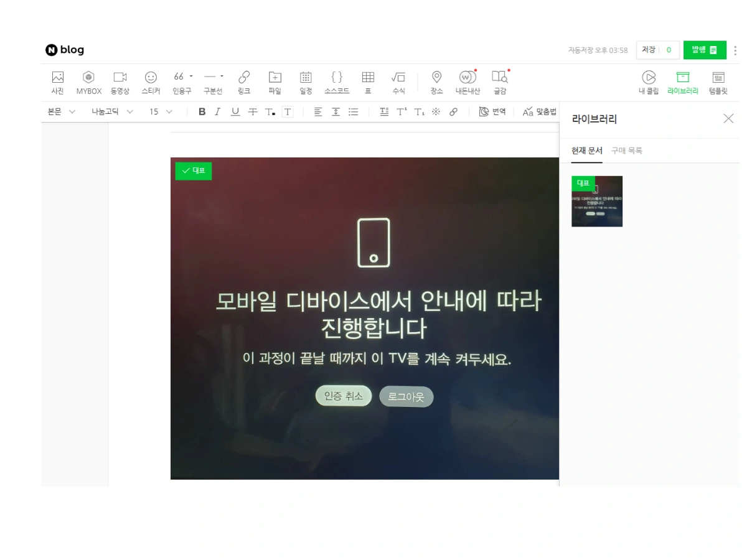Save the draft with the 저장 button
Image resolution: width=747 pixels, height=560 pixels.
(648, 50)
